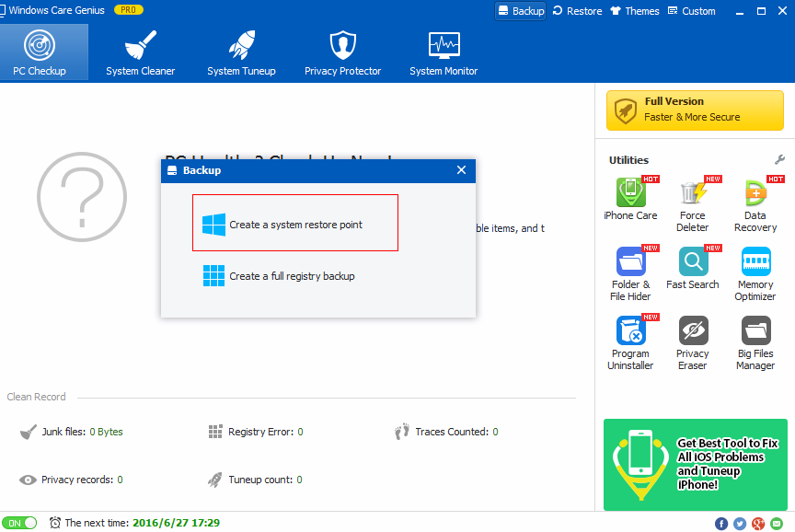Launch Program Uninstaller utility
The image size is (795, 532).
(x=630, y=342)
